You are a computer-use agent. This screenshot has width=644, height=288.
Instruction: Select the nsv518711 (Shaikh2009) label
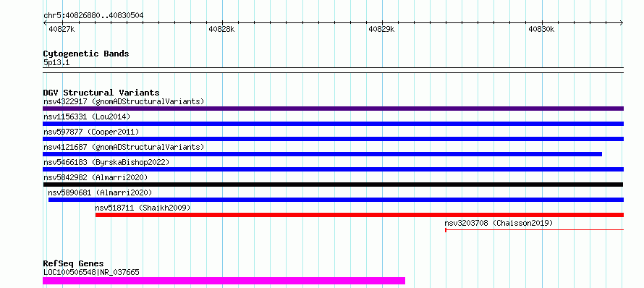[x=143, y=208]
